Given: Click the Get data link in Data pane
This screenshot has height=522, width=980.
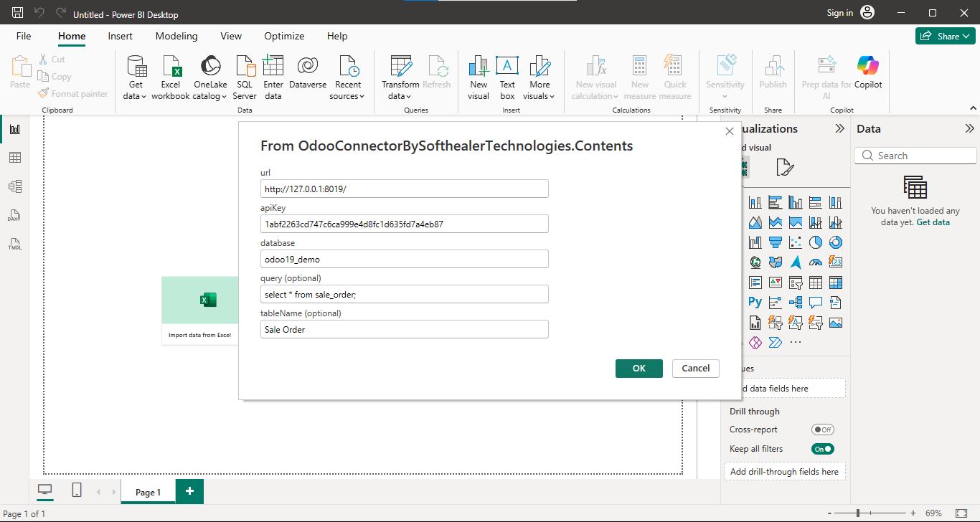Looking at the screenshot, I should click(933, 222).
